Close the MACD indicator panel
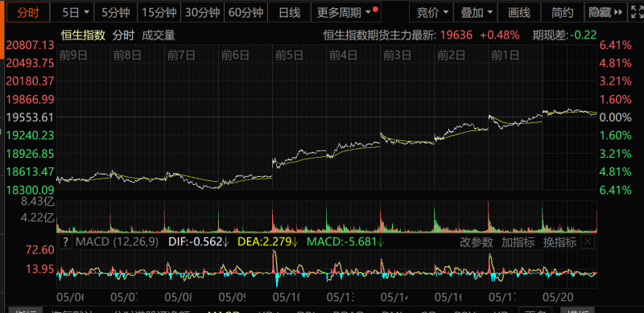The height and width of the screenshot is (313, 644). click(588, 242)
